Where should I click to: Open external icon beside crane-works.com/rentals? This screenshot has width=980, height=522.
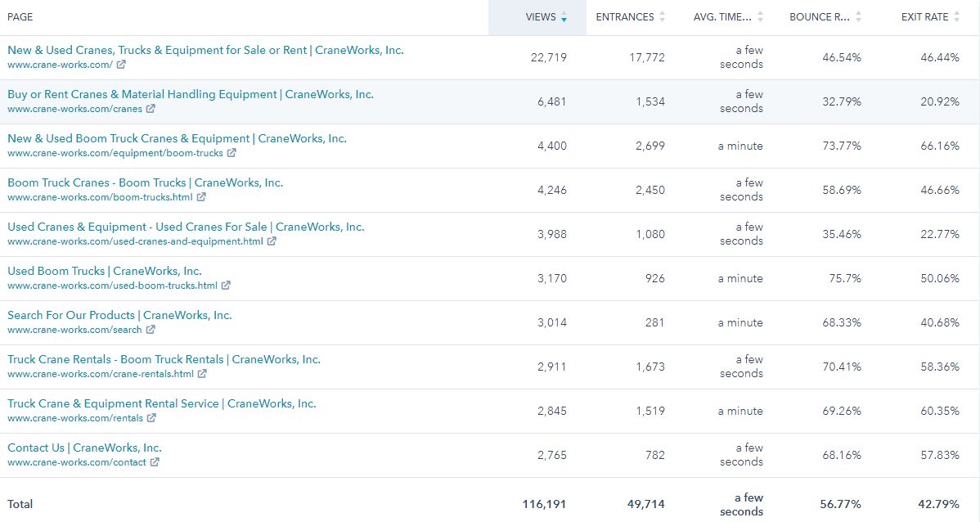(151, 418)
